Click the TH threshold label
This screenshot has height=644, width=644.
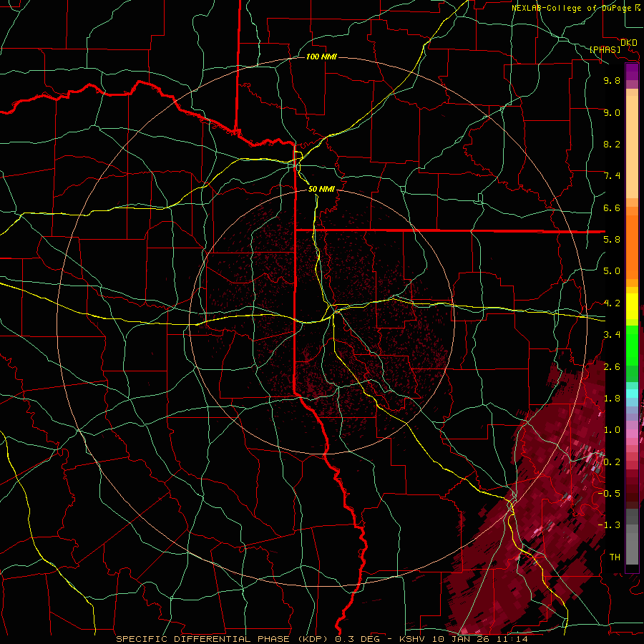pyautogui.click(x=615, y=557)
